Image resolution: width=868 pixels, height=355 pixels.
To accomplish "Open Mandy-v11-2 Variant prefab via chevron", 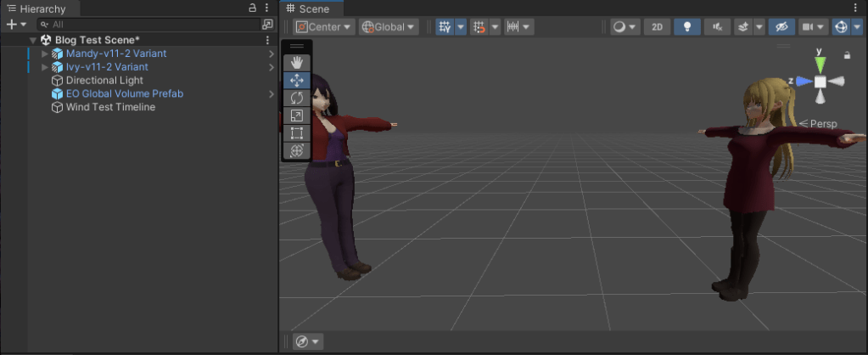I will coord(272,54).
